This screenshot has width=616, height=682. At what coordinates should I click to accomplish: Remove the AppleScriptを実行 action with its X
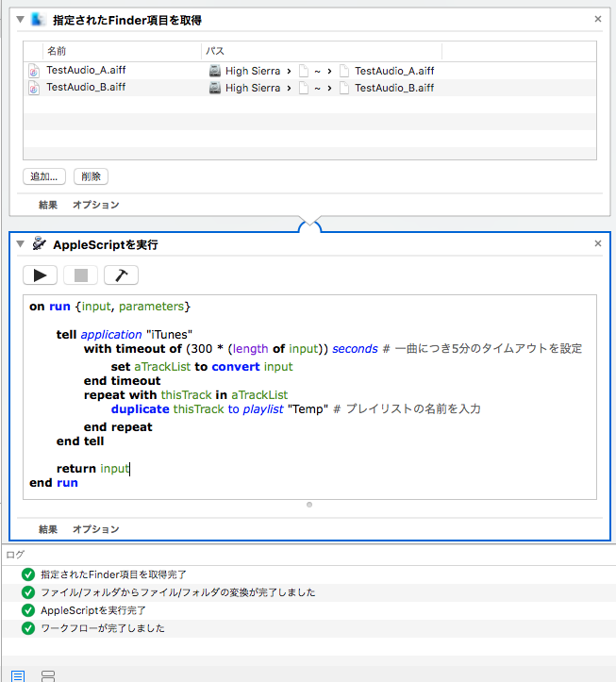point(597,243)
